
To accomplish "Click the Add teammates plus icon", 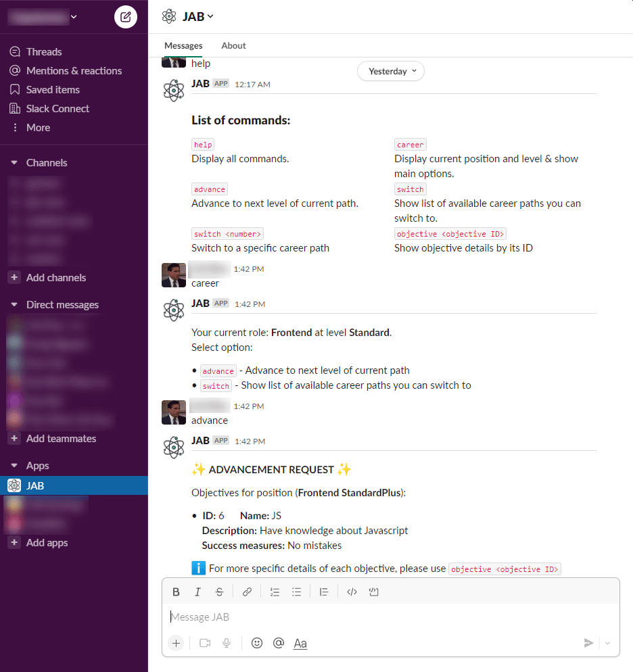I will pyautogui.click(x=14, y=439).
